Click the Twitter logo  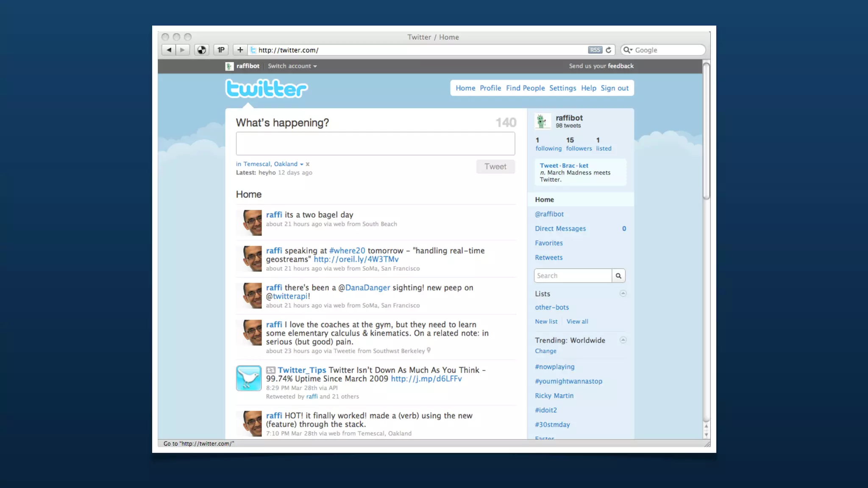point(266,89)
